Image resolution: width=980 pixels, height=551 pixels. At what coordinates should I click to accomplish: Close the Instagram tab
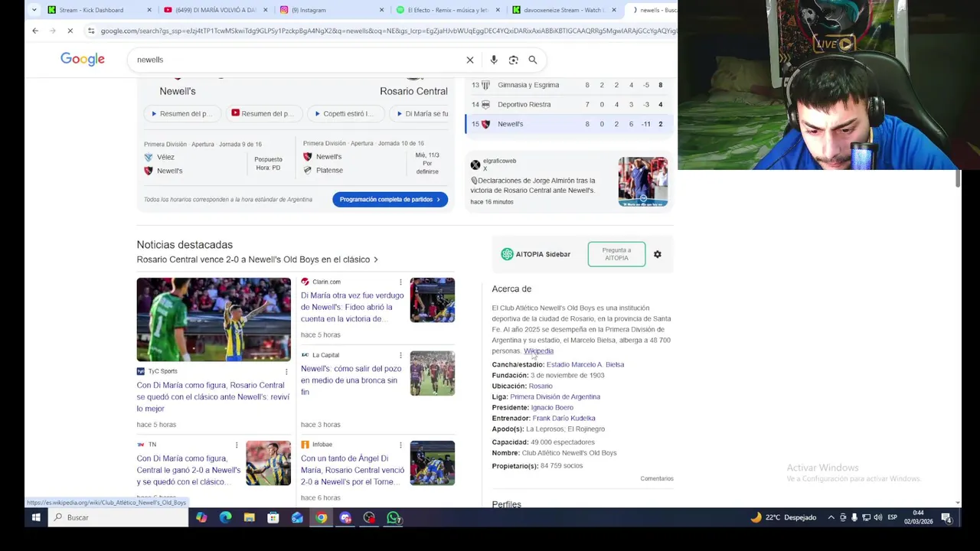pos(381,10)
